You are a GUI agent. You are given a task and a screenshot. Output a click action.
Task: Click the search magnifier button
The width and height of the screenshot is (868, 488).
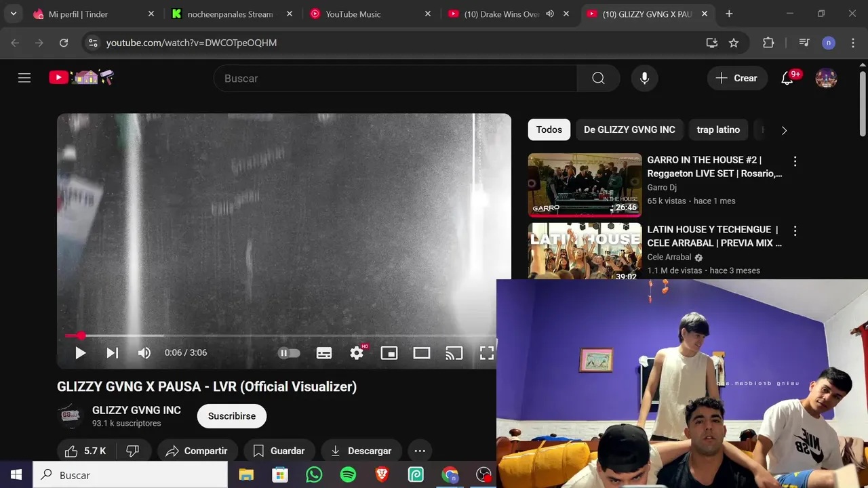598,78
